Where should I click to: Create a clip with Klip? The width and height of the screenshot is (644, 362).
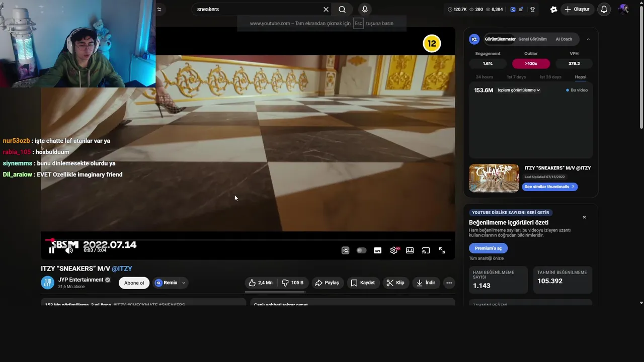tap(395, 283)
